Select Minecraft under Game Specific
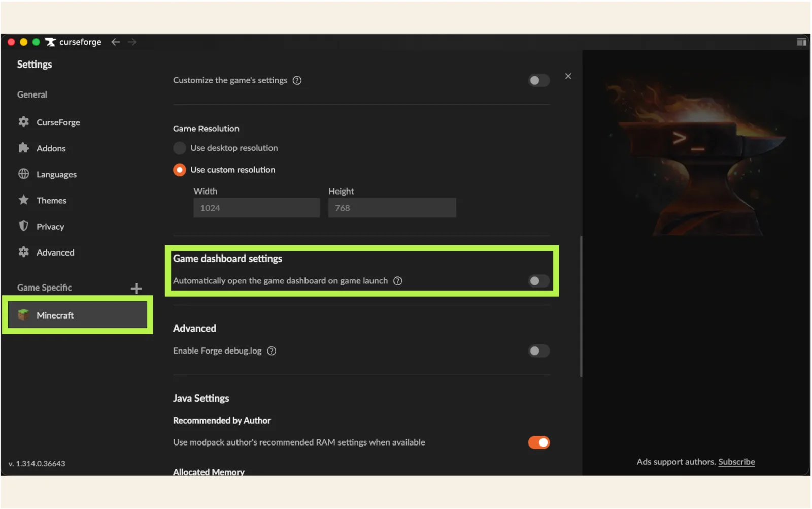 point(77,315)
